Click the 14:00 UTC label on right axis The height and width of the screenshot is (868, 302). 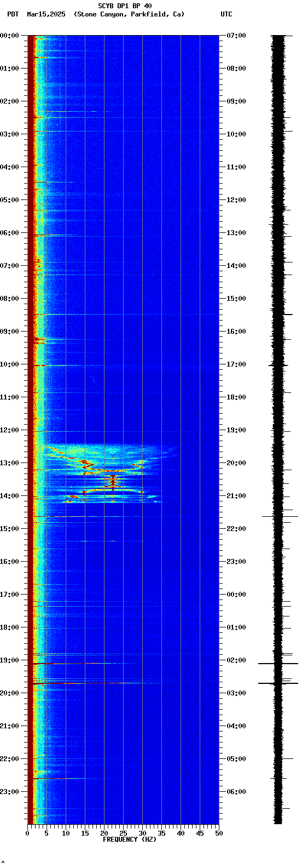236,266
